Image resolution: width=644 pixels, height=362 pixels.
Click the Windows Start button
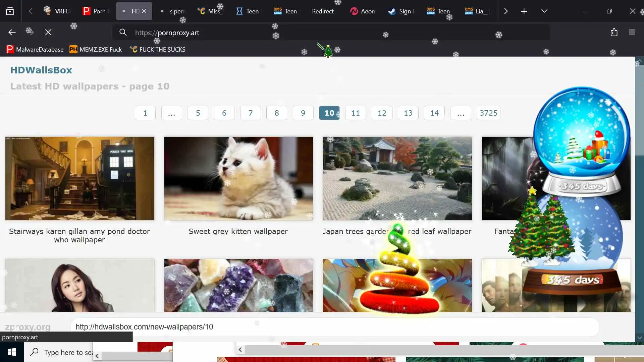point(12,352)
